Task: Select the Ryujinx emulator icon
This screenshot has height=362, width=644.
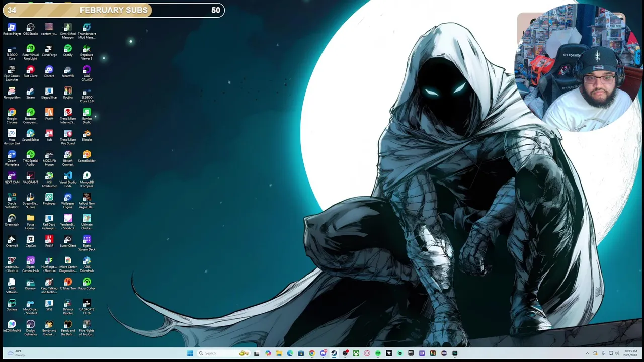Action: (68, 93)
